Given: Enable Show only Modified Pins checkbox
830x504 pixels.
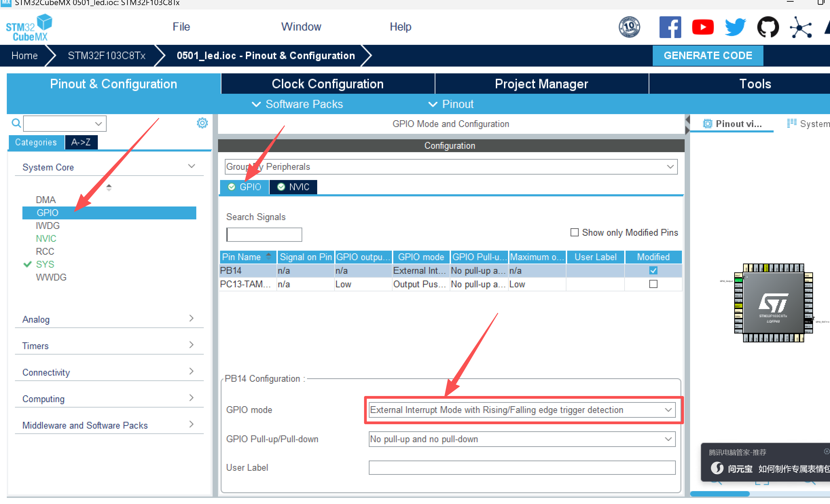Looking at the screenshot, I should pos(574,233).
